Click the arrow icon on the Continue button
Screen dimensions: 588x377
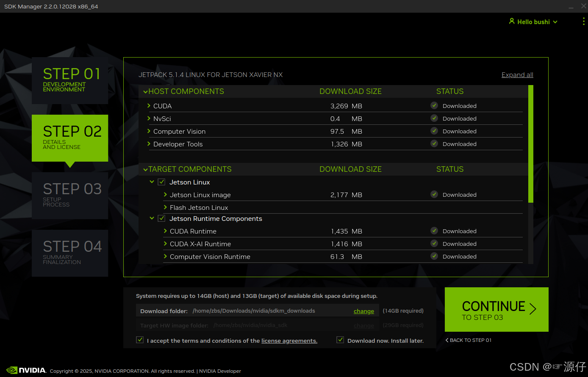click(x=533, y=309)
